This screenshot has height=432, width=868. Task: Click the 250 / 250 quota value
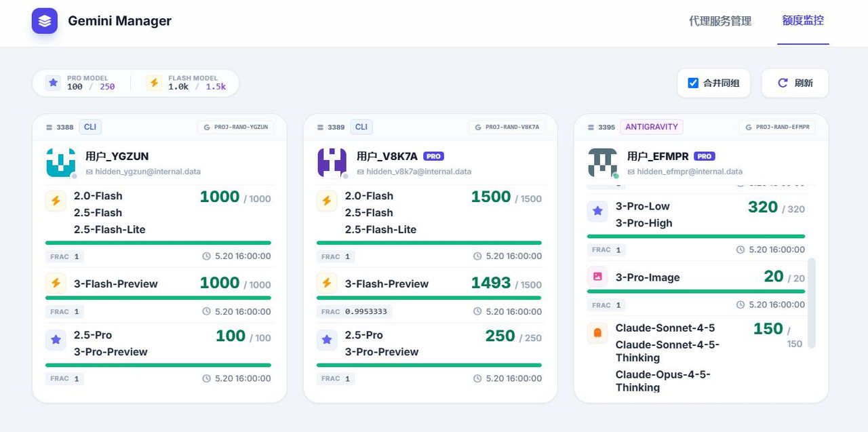(x=514, y=336)
